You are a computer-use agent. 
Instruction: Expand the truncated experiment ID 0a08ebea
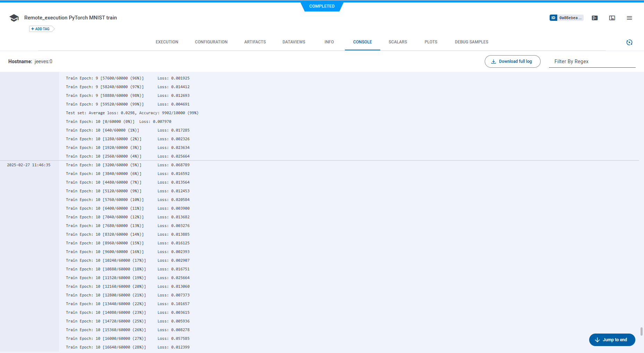[x=570, y=17]
